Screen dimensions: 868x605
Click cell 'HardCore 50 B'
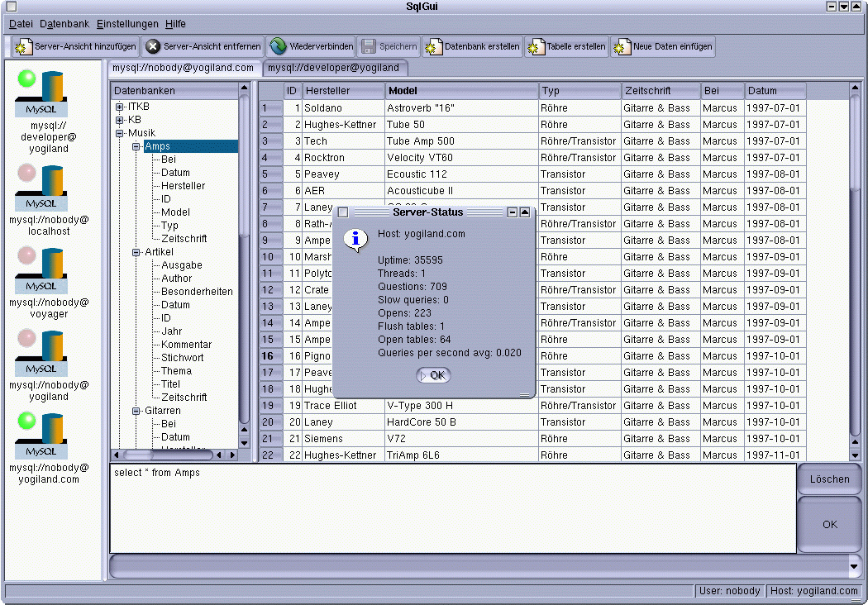coord(461,422)
